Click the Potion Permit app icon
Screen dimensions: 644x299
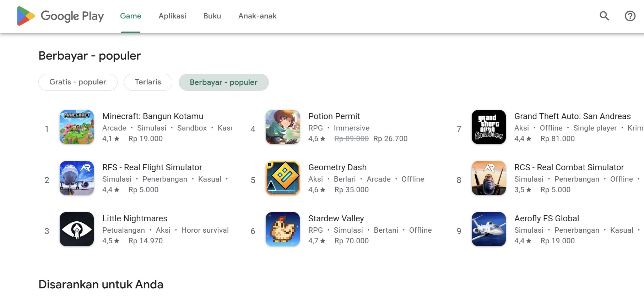pos(283,127)
